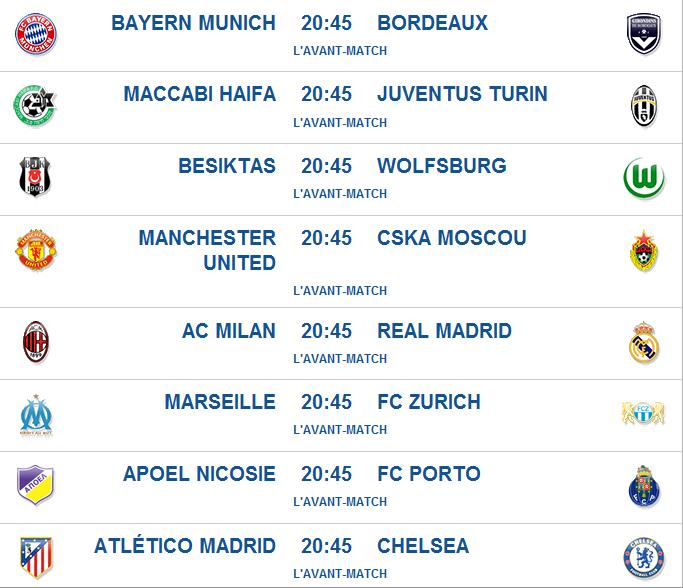Click the Bayern Munich club crest
Image resolution: width=683 pixels, height=588 pixels.
click(x=36, y=34)
